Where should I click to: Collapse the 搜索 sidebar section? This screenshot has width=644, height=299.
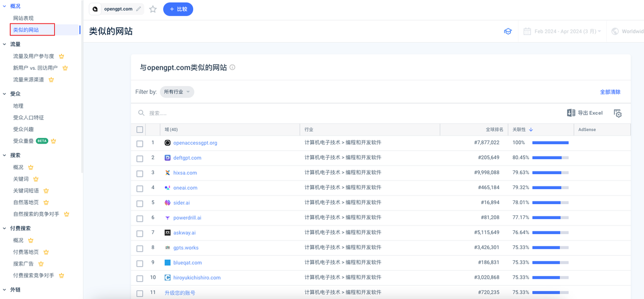pyautogui.click(x=5, y=155)
